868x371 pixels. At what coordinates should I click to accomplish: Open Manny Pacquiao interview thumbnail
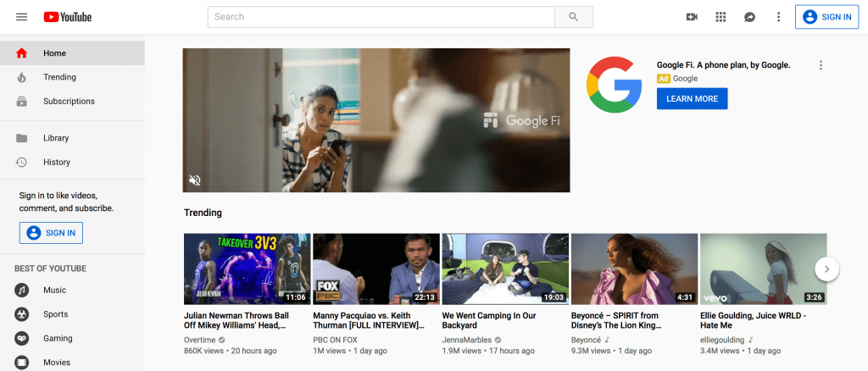click(376, 269)
